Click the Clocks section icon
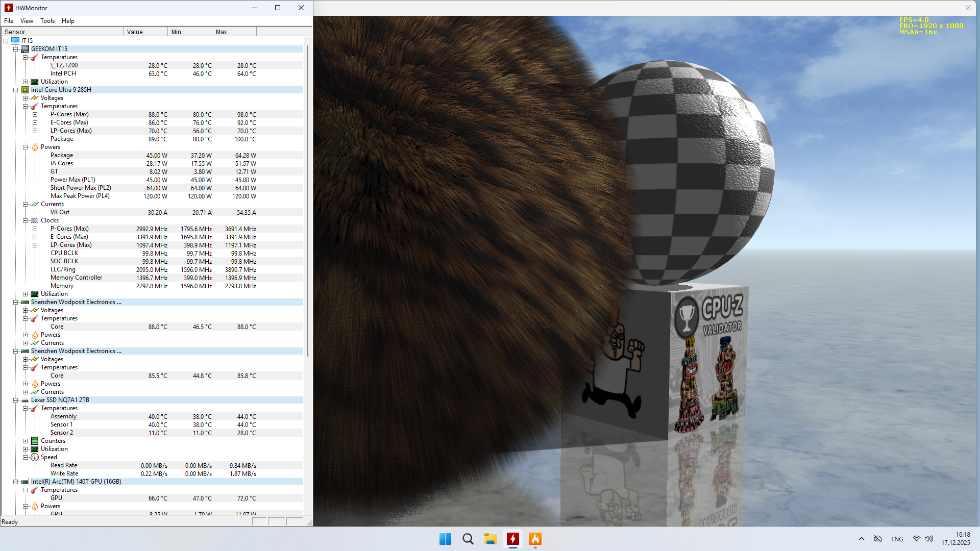 (35, 220)
